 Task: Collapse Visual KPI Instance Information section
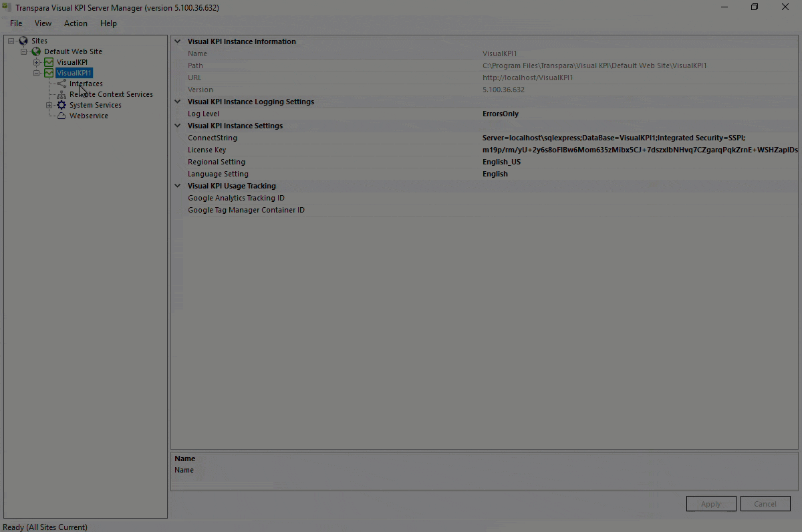[x=178, y=41]
